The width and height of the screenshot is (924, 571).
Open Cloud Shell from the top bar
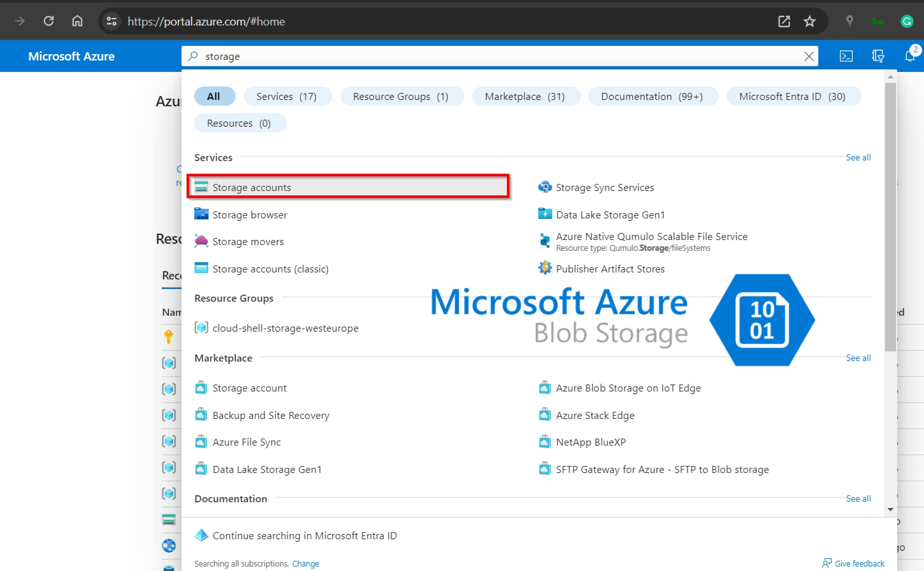(x=846, y=56)
